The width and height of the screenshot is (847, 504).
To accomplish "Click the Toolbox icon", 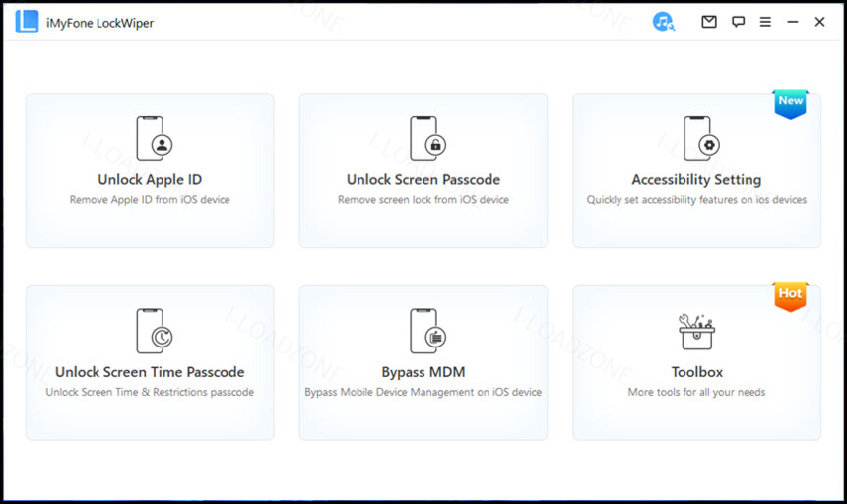I will point(697,332).
